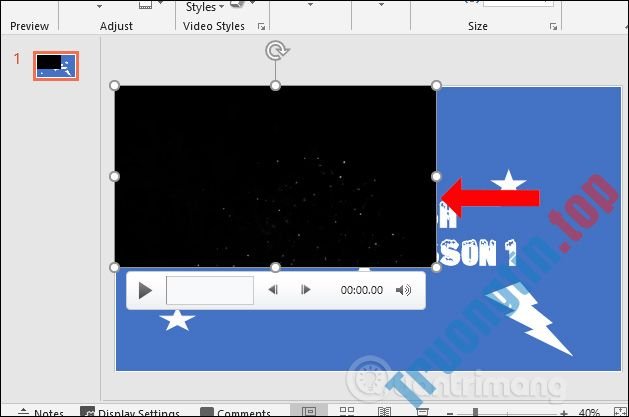Start the Slide Show view
This screenshot has height=417, width=629.
422,411
